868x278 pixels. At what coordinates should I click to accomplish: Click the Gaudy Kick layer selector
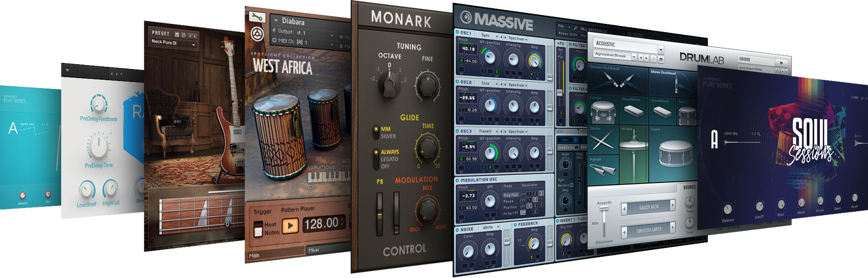pos(648,207)
